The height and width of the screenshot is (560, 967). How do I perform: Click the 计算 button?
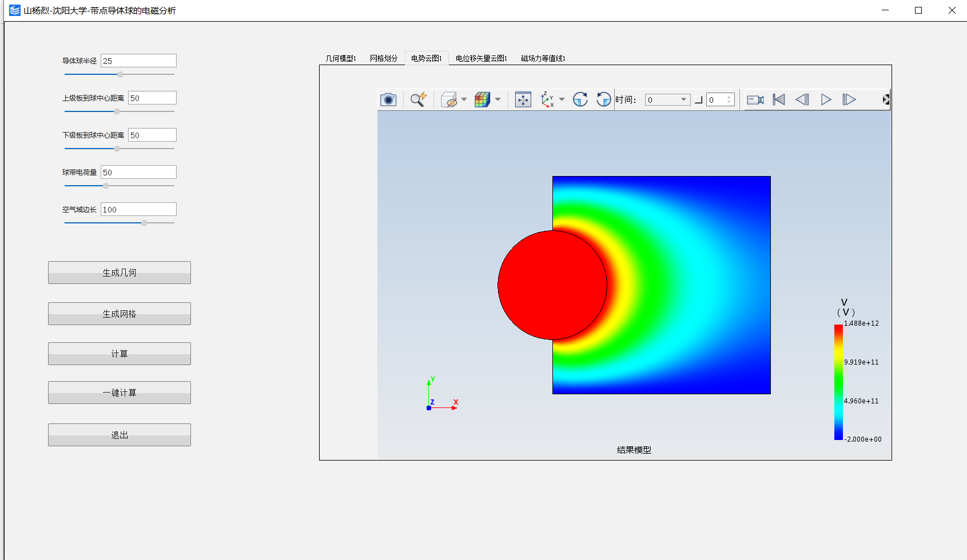[120, 354]
